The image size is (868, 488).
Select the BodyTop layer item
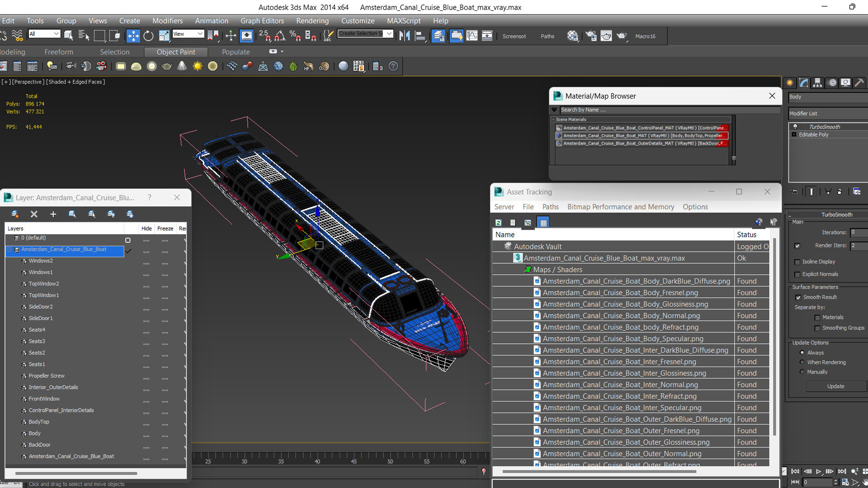pos(39,422)
